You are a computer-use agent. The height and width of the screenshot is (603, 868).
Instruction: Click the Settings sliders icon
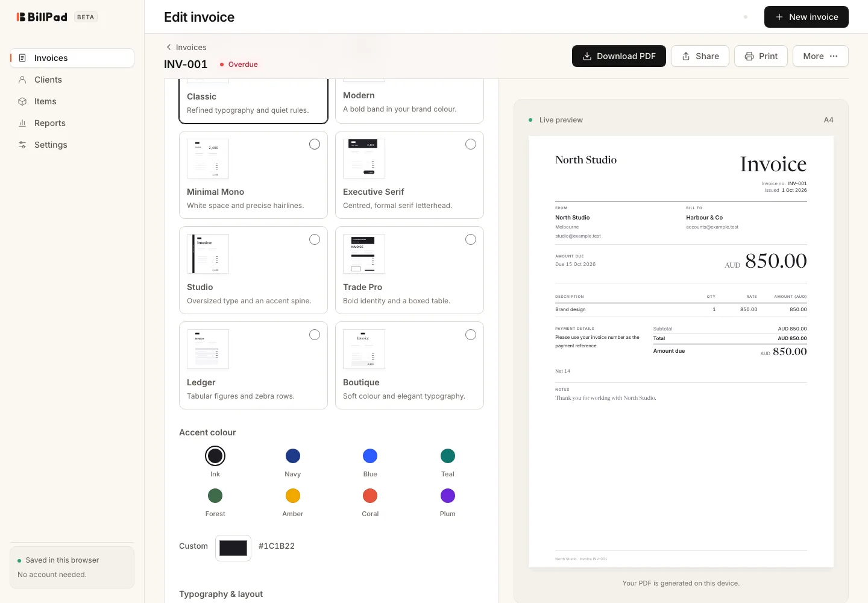click(x=22, y=145)
